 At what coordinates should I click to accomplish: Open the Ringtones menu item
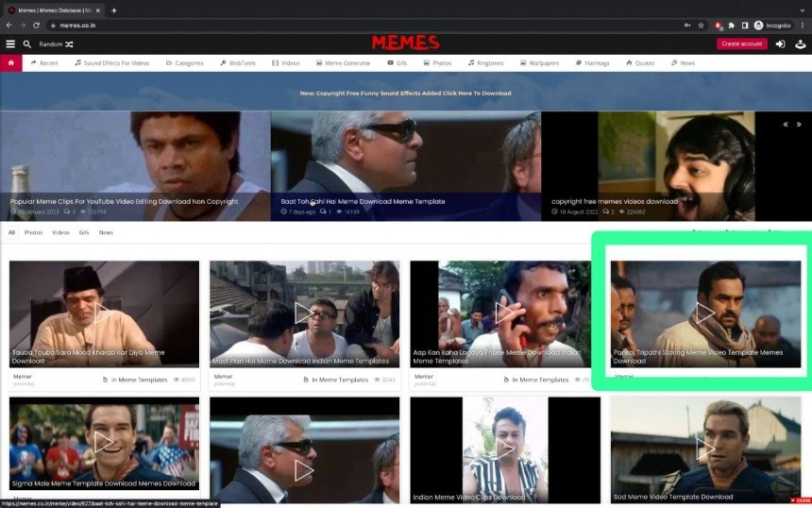(x=485, y=62)
